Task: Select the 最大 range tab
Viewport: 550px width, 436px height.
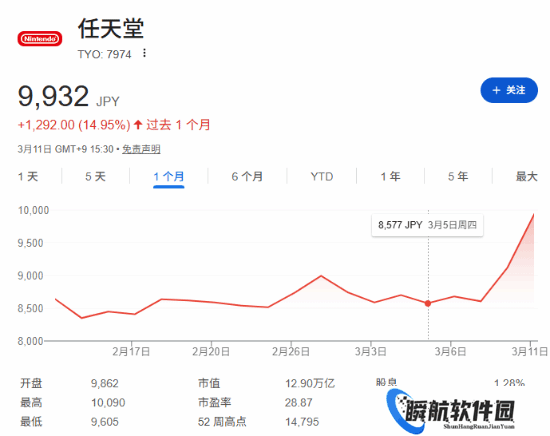Action: [526, 176]
